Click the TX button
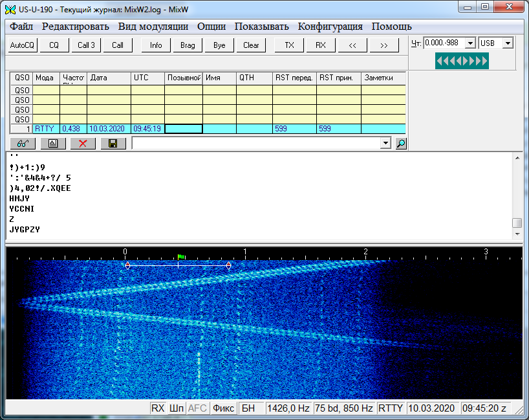 (289, 45)
